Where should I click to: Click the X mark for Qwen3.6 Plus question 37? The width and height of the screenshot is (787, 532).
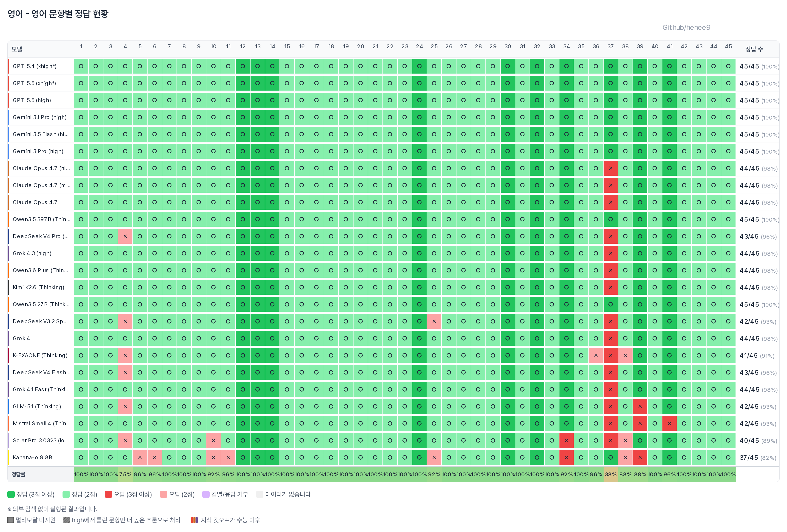[610, 270]
